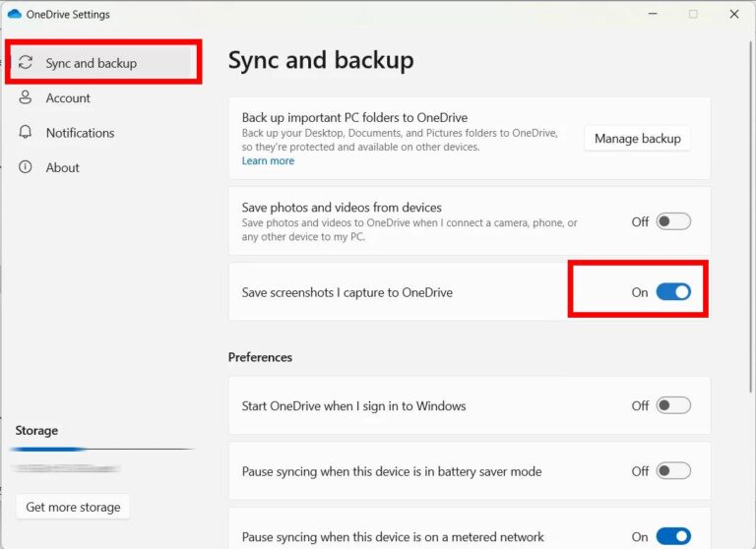Viewport: 756px width, 549px height.
Task: Click the OneDrive cloud icon in title bar
Action: [x=15, y=14]
